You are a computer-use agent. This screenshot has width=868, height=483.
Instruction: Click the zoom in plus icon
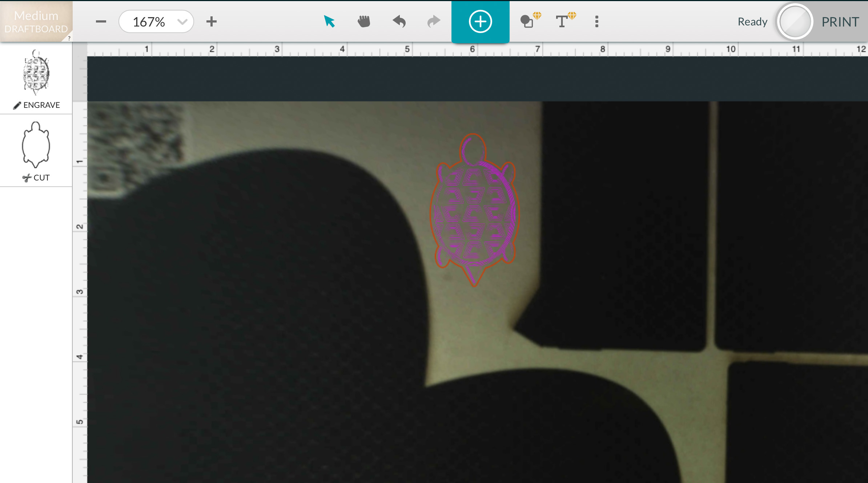pyautogui.click(x=212, y=22)
